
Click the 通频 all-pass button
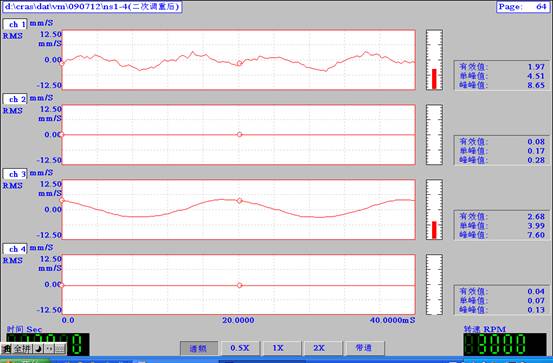pos(198,348)
